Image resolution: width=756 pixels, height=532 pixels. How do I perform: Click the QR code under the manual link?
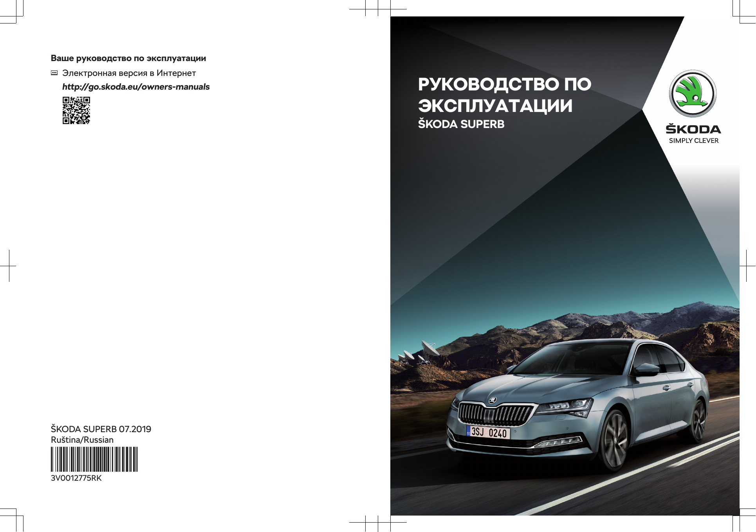coord(76,110)
